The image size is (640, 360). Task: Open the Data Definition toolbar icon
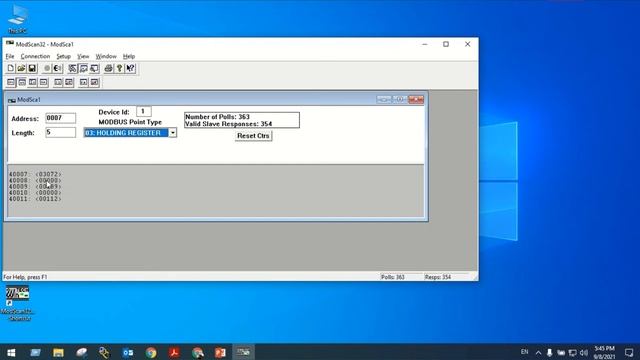[73, 68]
